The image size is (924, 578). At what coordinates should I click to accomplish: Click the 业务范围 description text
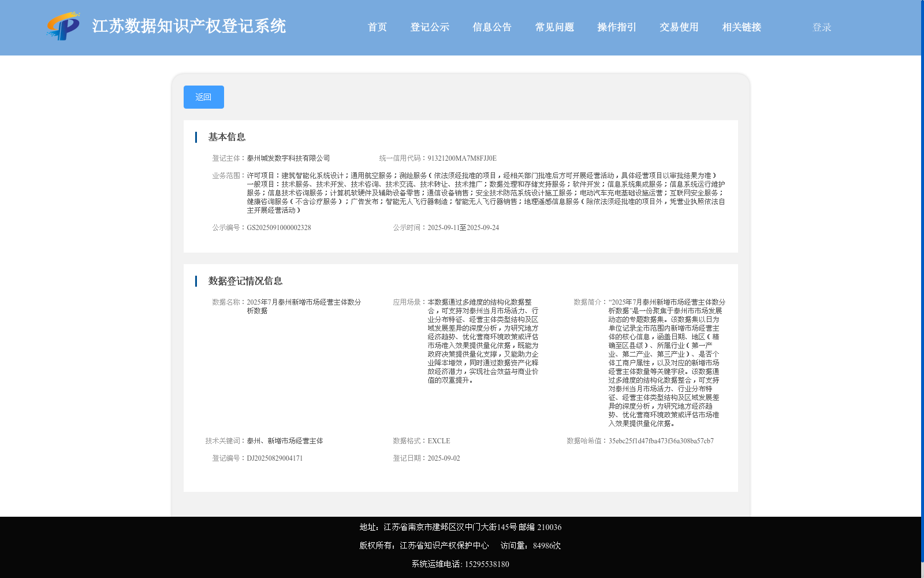486,193
